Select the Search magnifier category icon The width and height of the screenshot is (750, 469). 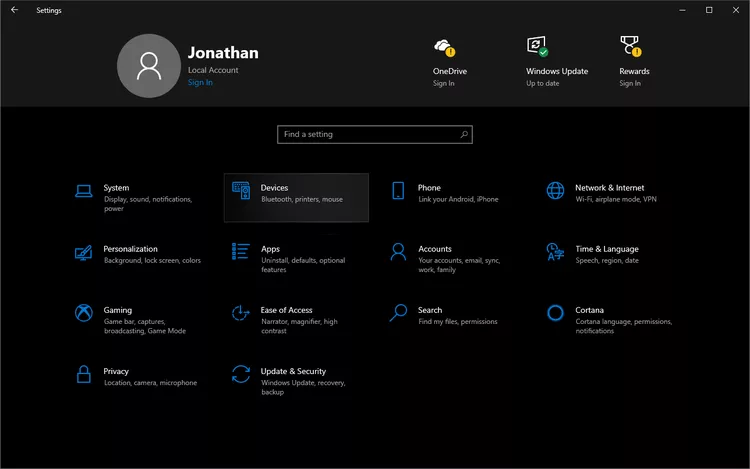(398, 313)
